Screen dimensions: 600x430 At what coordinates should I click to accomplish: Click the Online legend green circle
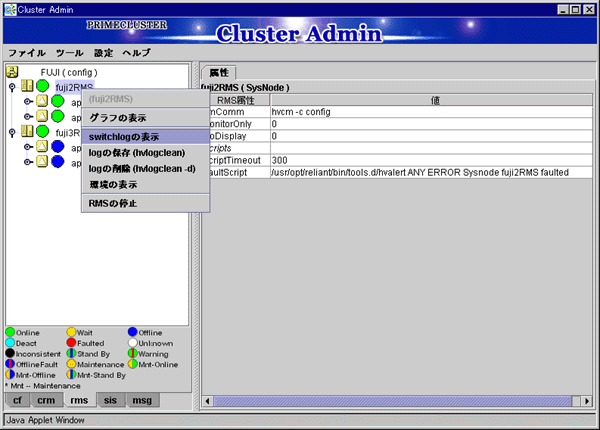tap(10, 332)
